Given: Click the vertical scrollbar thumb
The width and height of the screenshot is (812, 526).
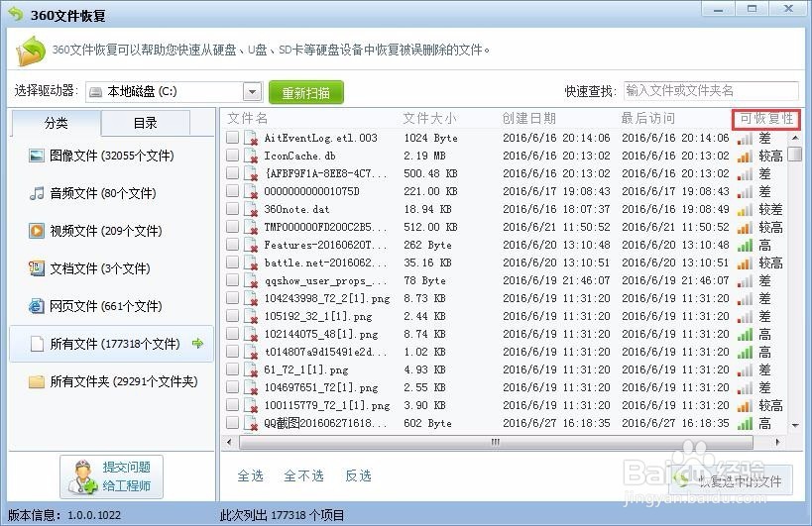Looking at the screenshot, I should click(x=794, y=155).
